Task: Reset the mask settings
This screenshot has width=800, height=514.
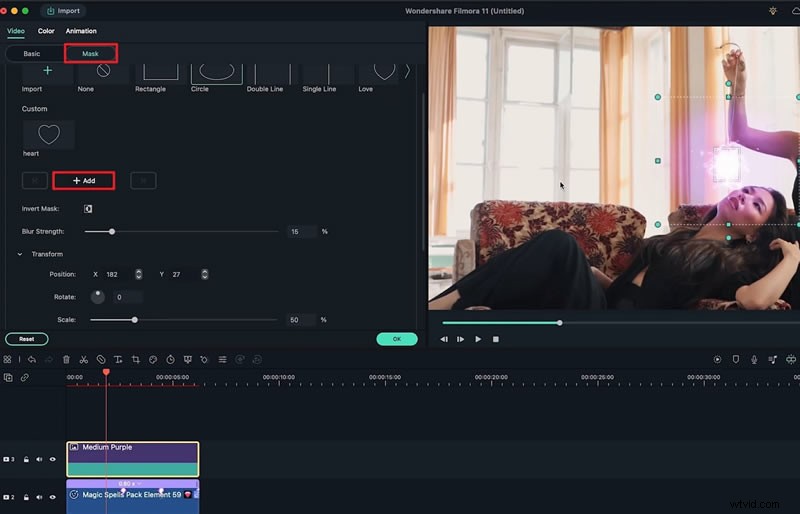Action: [x=27, y=339]
